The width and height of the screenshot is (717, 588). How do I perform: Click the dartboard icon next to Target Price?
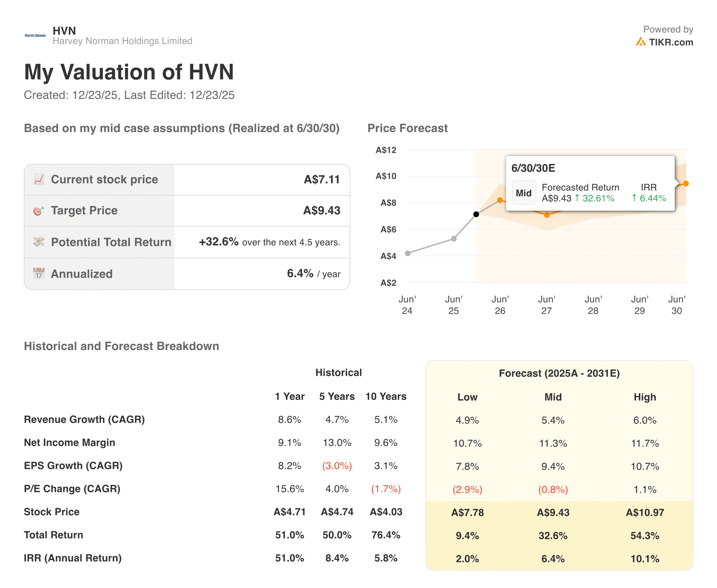tap(38, 210)
